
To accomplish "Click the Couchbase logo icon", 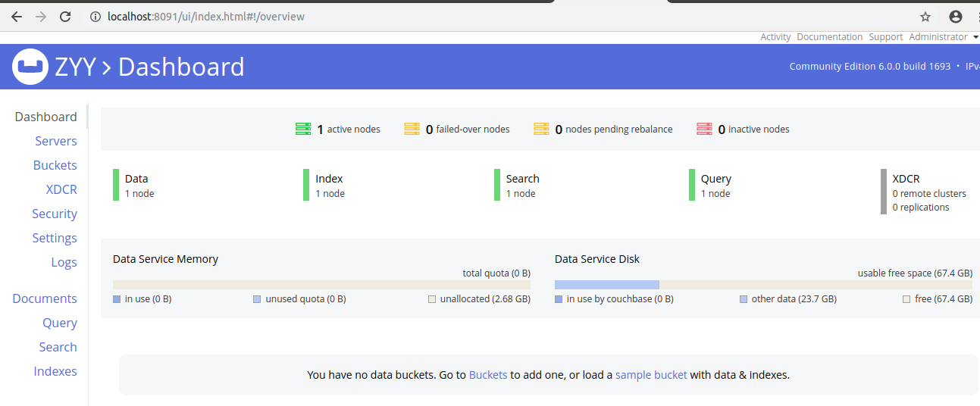I will 30,67.
